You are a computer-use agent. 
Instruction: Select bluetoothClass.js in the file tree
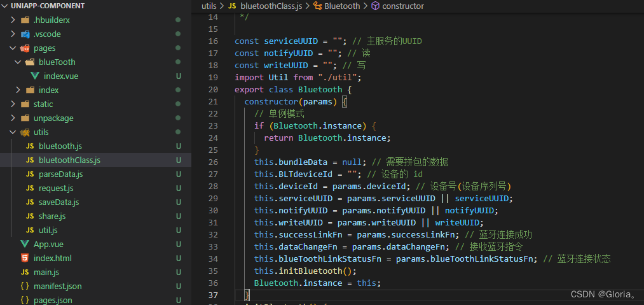(x=70, y=160)
